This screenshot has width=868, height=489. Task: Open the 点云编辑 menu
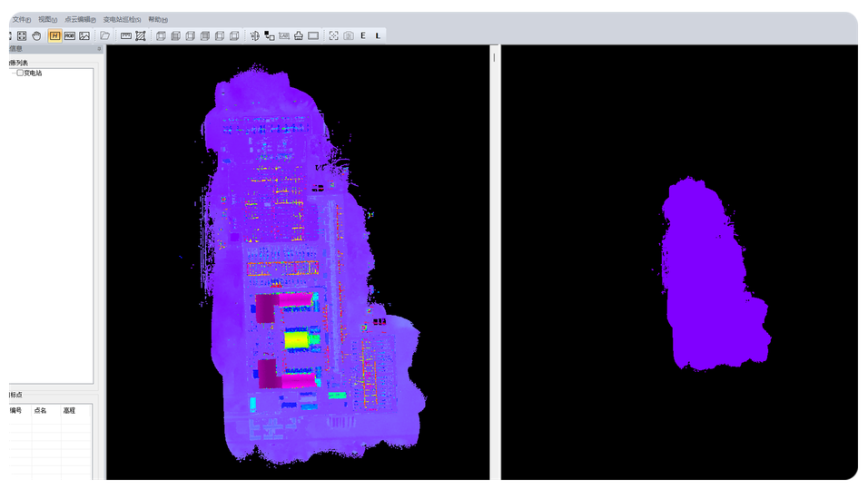pos(80,19)
